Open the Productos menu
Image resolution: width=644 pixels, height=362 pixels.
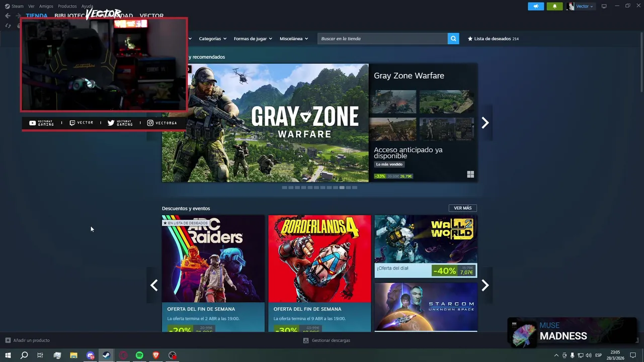coord(67,6)
